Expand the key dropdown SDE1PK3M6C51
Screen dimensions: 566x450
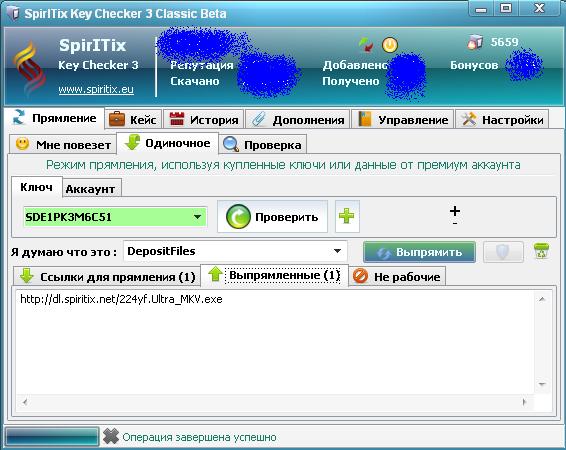[197, 217]
